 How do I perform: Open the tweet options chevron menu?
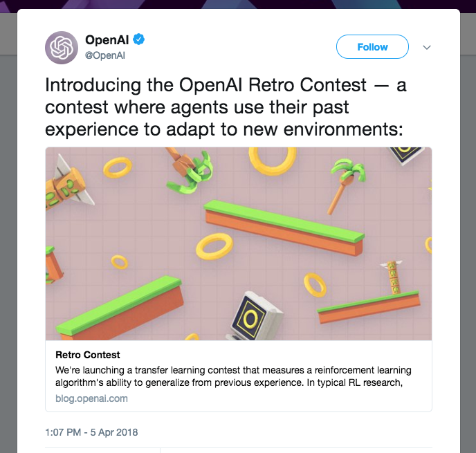tap(427, 48)
